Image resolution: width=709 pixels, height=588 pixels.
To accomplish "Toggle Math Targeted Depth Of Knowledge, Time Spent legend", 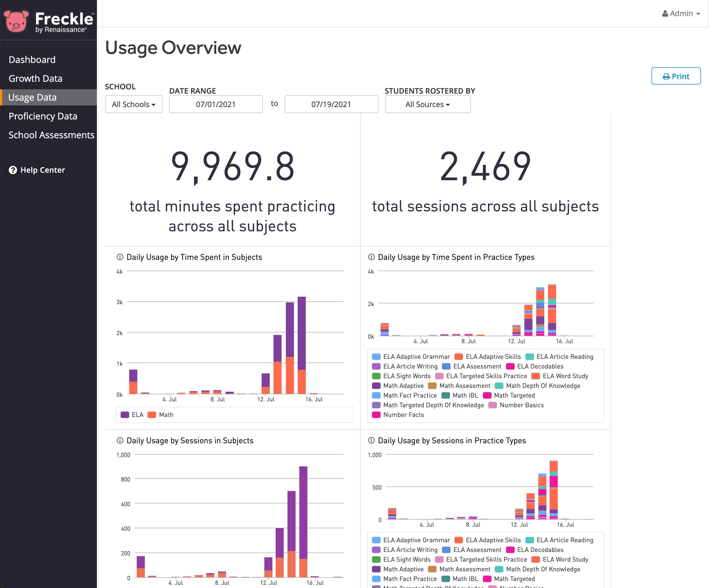I will pos(428,405).
